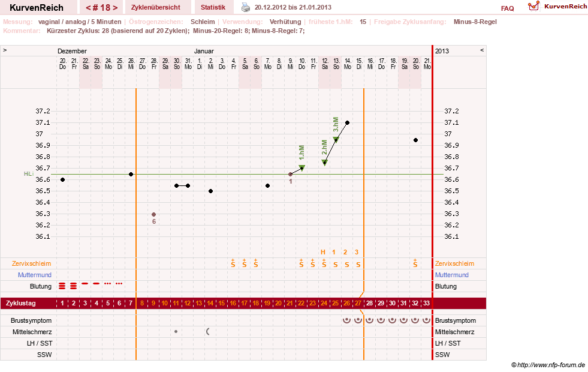Viewport: 588px width, 372px height.
Task: Click the Minus-8-Regel setting value
Action: click(x=475, y=22)
